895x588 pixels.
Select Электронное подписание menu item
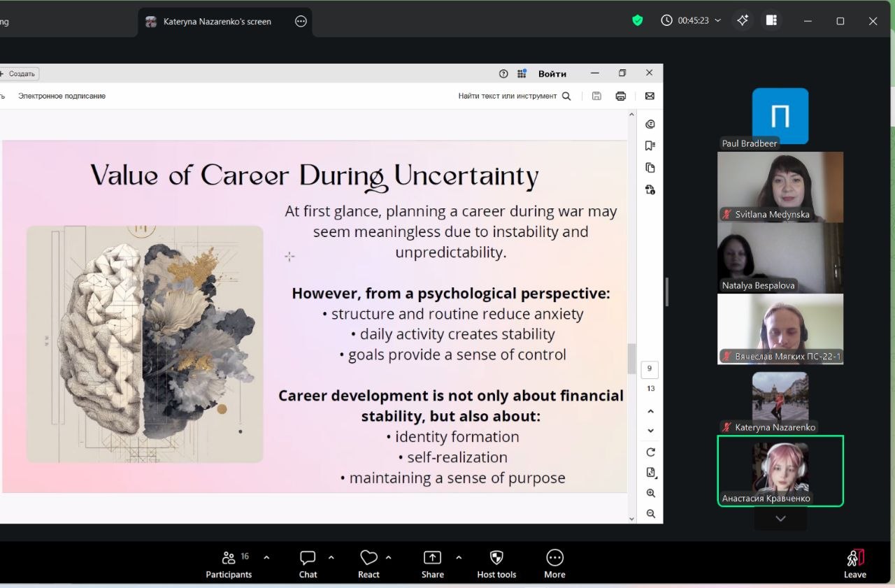(x=62, y=96)
